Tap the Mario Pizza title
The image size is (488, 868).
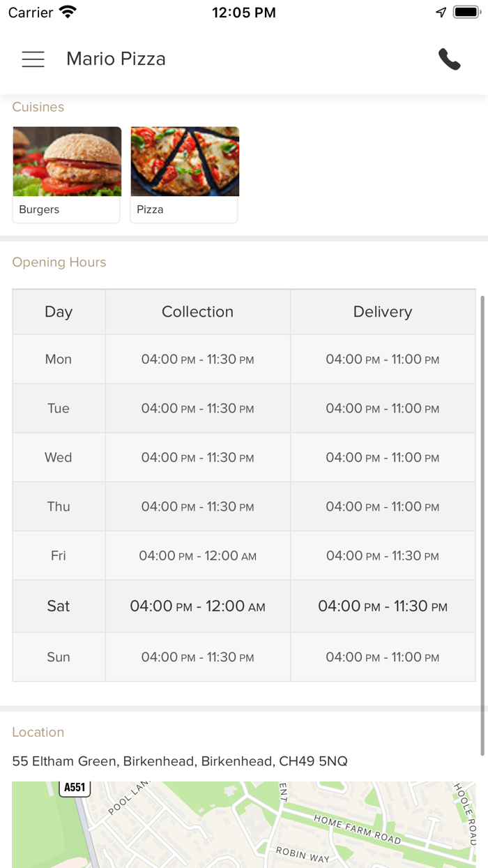click(116, 59)
